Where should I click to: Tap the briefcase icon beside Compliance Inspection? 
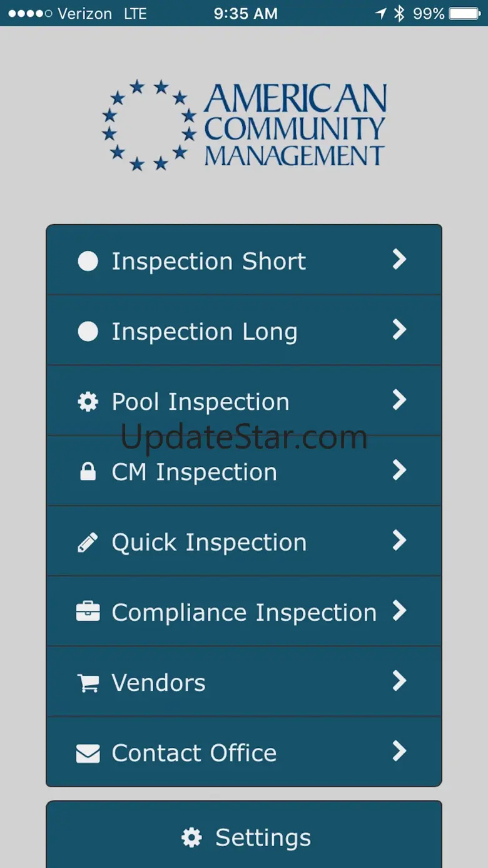(x=88, y=612)
